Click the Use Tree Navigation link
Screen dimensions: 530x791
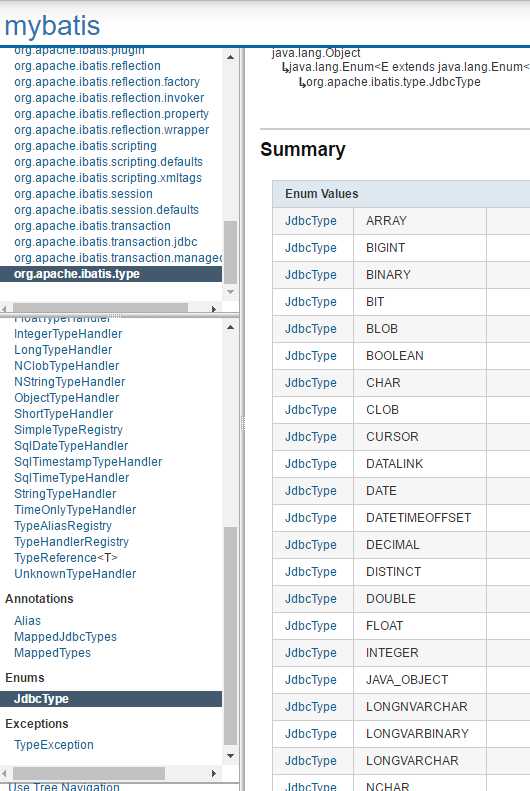64,786
